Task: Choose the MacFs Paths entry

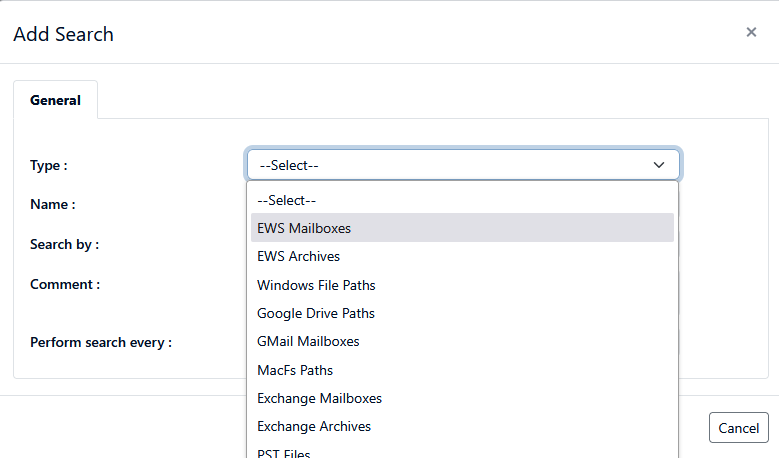Action: click(x=295, y=370)
